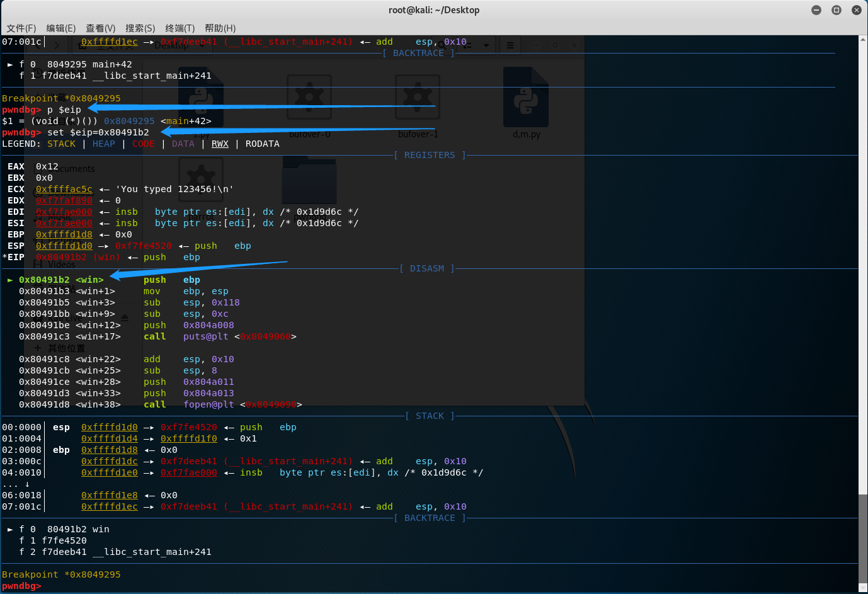Click the root@kali: ~/Desktop title bar
868x594 pixels.
[x=433, y=10]
